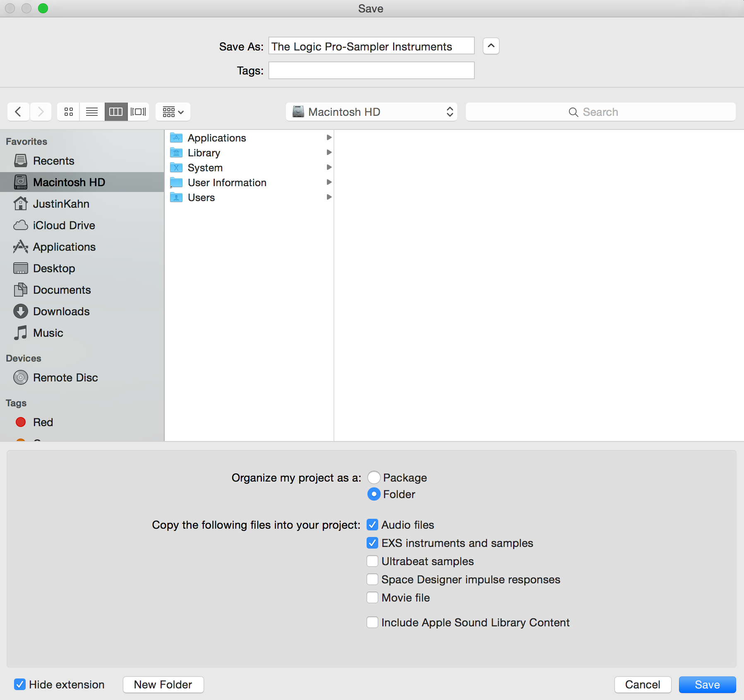Choose Folder project organization
The width and height of the screenshot is (744, 700).
click(374, 494)
